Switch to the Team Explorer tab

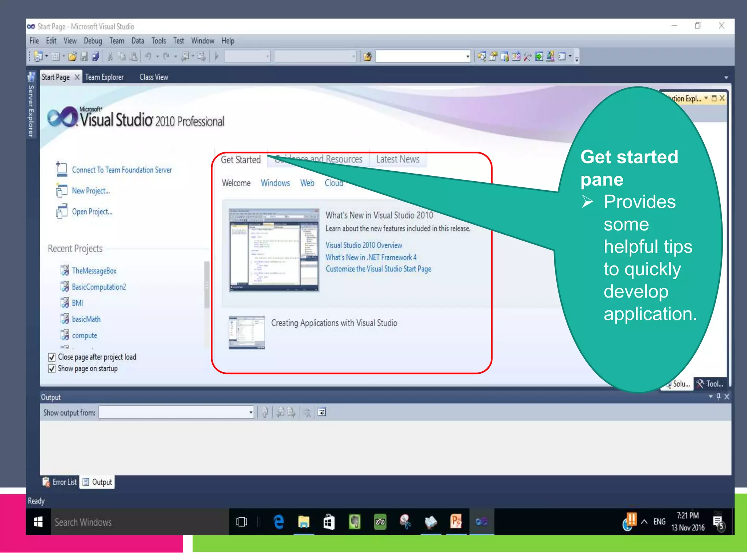104,77
